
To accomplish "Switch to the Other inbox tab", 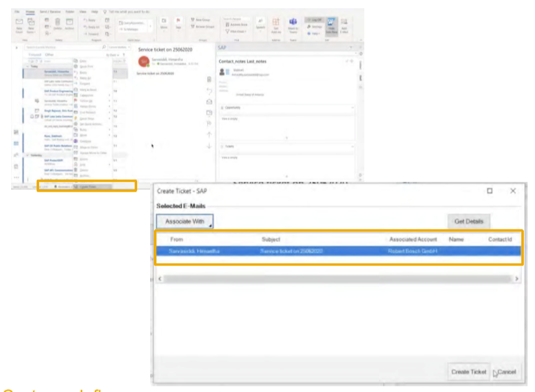I will tap(49, 55).
